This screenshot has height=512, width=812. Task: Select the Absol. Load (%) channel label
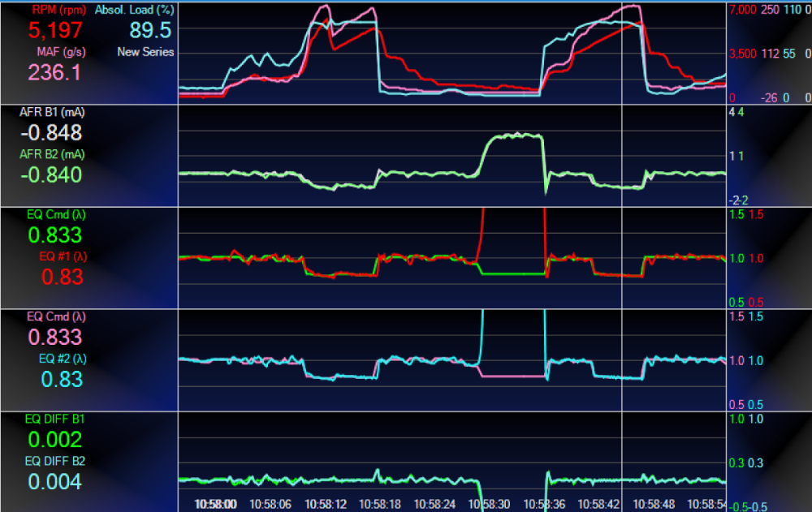point(133,11)
